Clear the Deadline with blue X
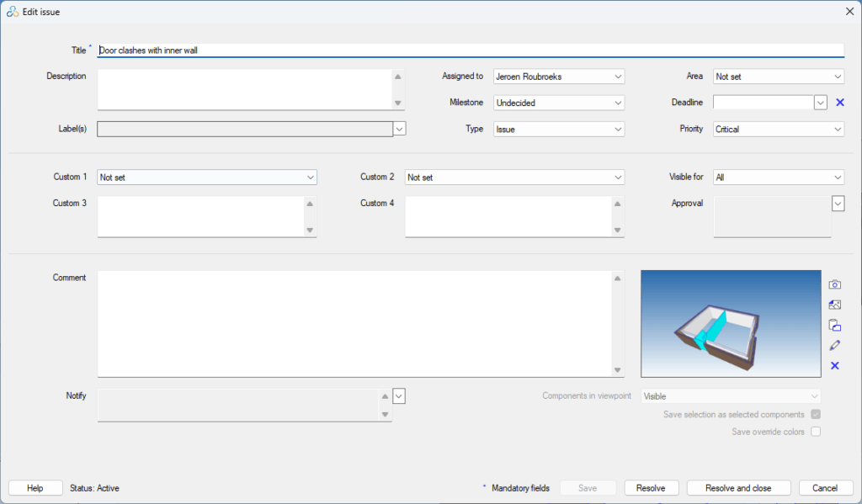Screen dimensions: 862x504 coord(840,102)
